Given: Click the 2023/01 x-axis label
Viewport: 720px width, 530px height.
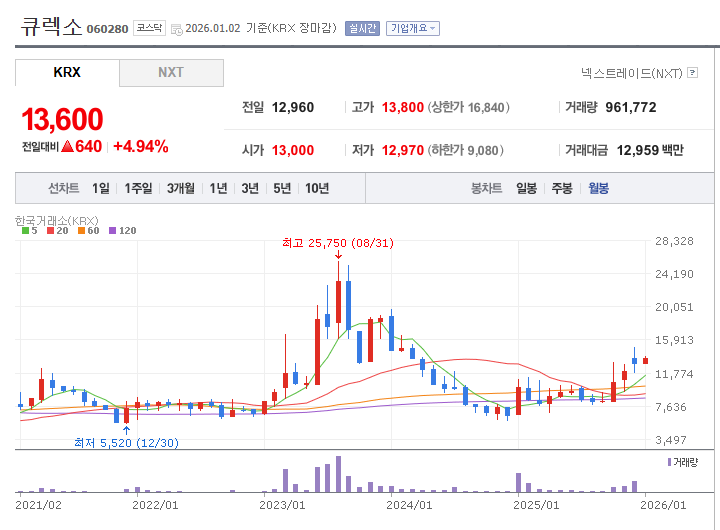Looking at the screenshot, I should [282, 505].
